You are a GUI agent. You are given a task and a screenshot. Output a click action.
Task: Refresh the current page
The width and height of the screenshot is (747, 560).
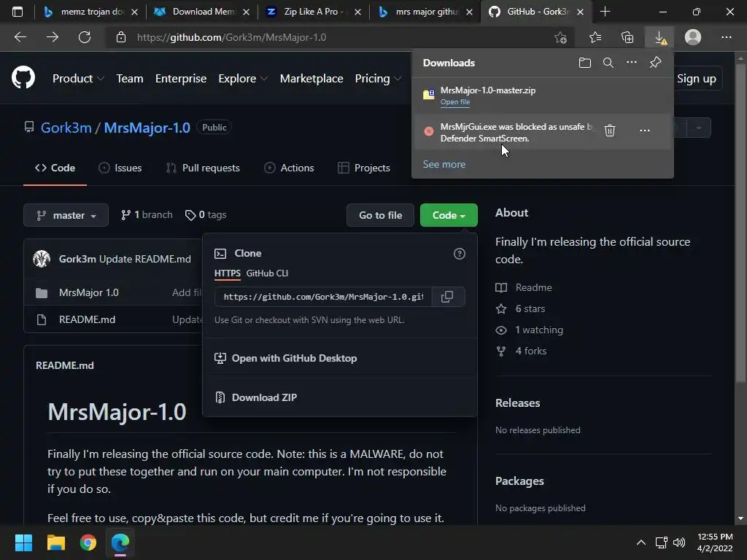point(85,37)
